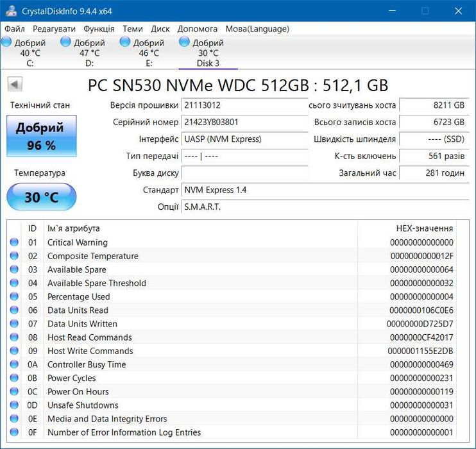Select the Critical Warning attribute name
476x449 pixels.
click(78, 242)
